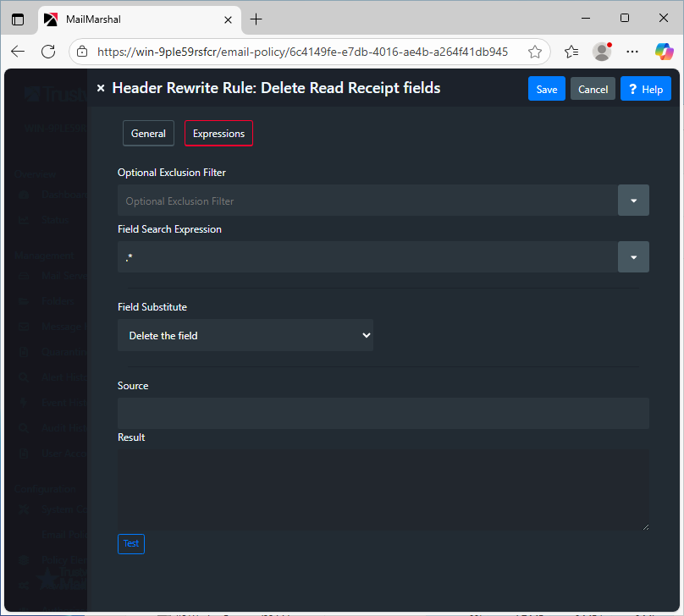Select the Expressions tab
This screenshot has width=684, height=616.
tap(218, 134)
